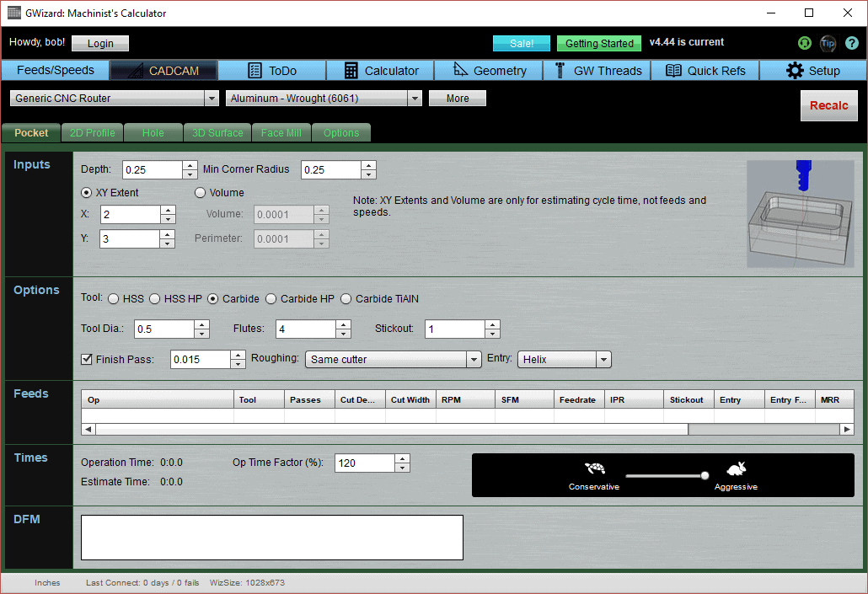Switch to the 2D Profile tab
Viewport: 868px width, 594px height.
[x=93, y=132]
